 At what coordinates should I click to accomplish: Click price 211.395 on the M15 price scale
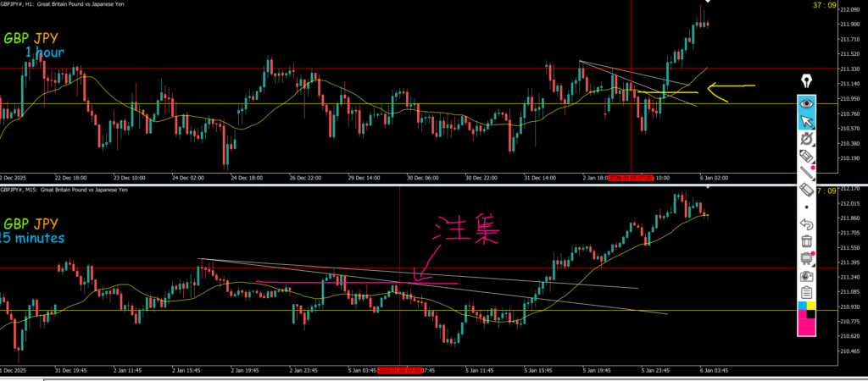[849, 262]
